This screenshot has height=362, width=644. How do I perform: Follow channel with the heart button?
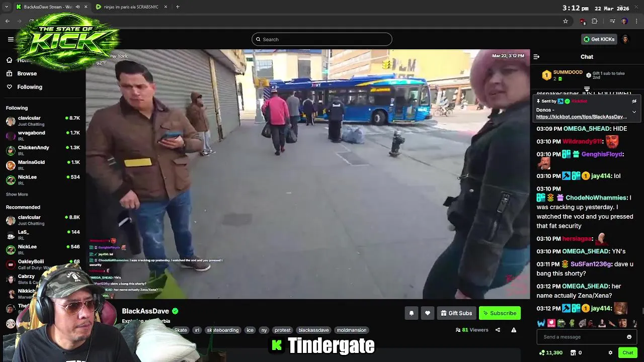point(427,313)
